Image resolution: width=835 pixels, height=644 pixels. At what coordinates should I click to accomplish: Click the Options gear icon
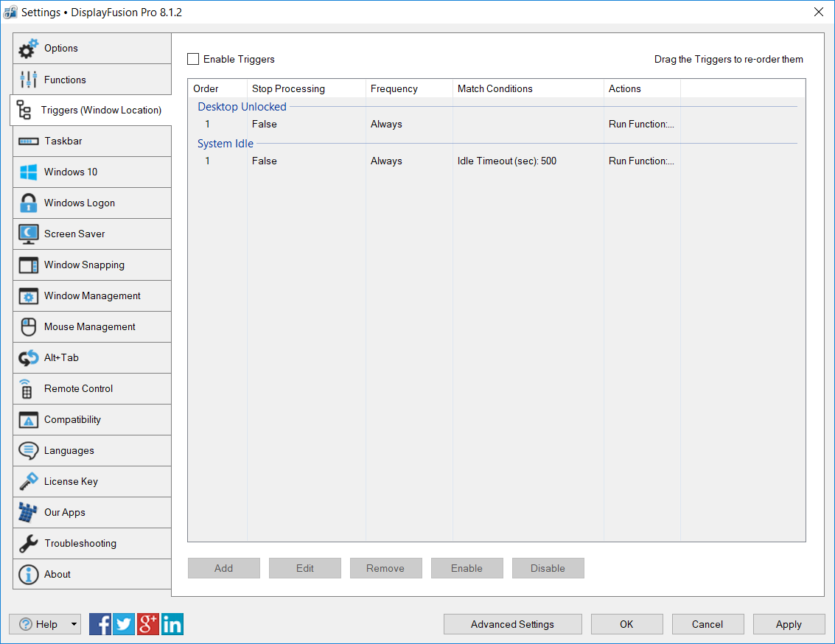coord(28,49)
